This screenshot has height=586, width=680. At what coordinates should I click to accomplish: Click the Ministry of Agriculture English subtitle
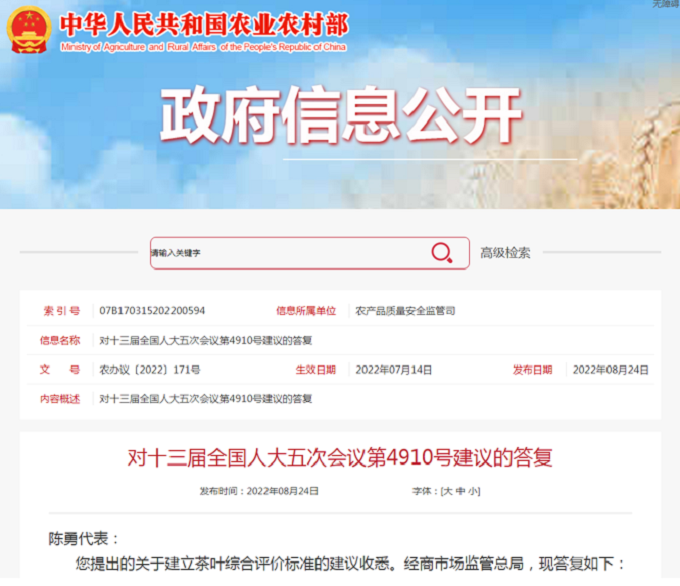pos(203,47)
